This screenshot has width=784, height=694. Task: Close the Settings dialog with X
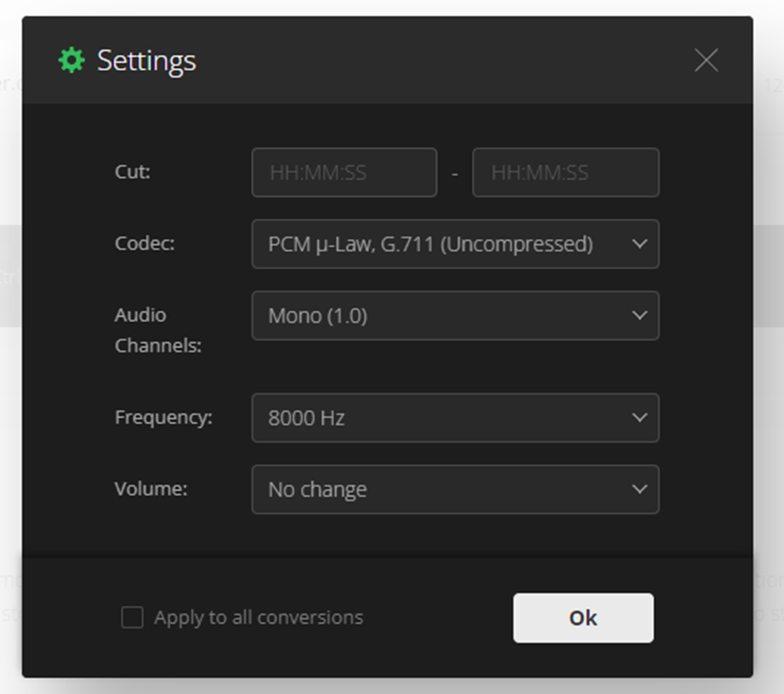click(706, 60)
